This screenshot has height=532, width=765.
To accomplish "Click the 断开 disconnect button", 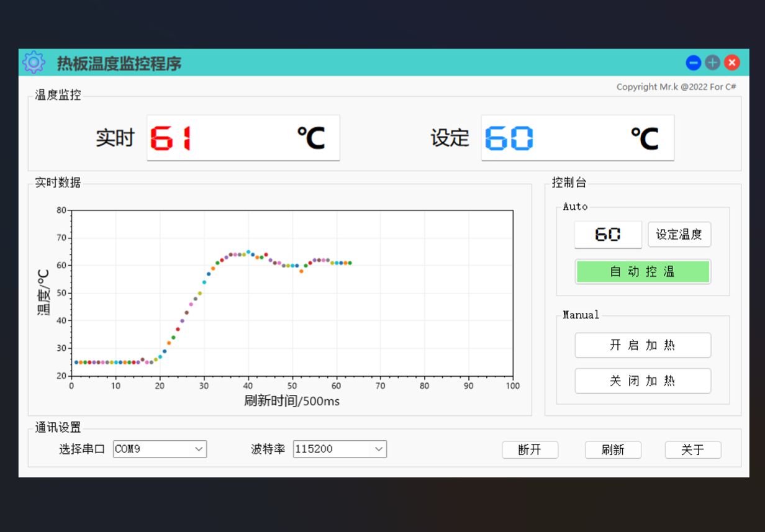I will (530, 450).
